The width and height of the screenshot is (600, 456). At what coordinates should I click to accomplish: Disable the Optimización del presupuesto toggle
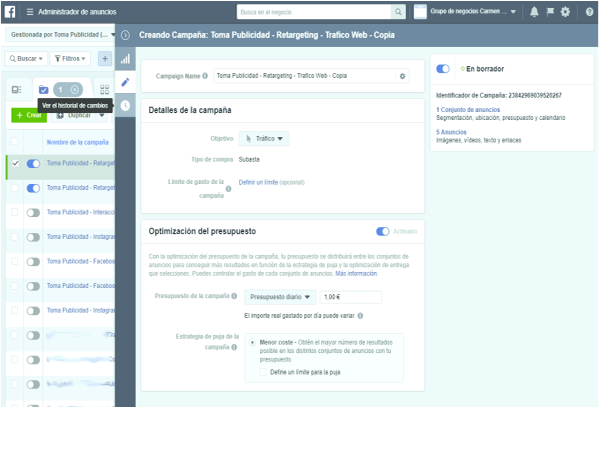383,231
